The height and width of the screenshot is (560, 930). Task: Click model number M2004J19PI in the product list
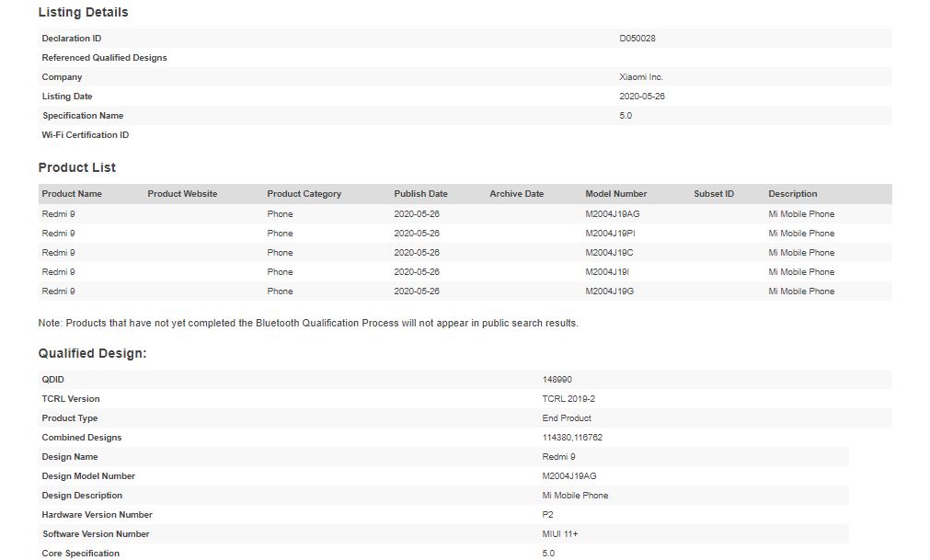pyautogui.click(x=610, y=234)
